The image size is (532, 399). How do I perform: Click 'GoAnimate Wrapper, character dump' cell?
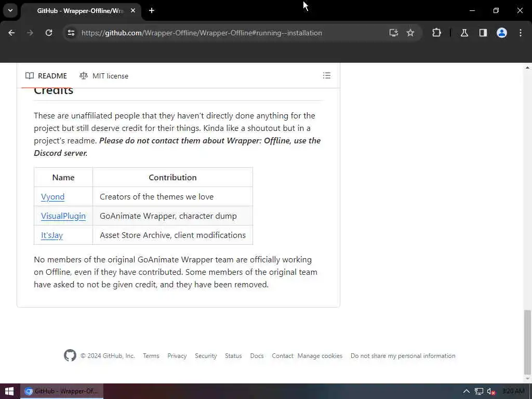click(x=172, y=216)
